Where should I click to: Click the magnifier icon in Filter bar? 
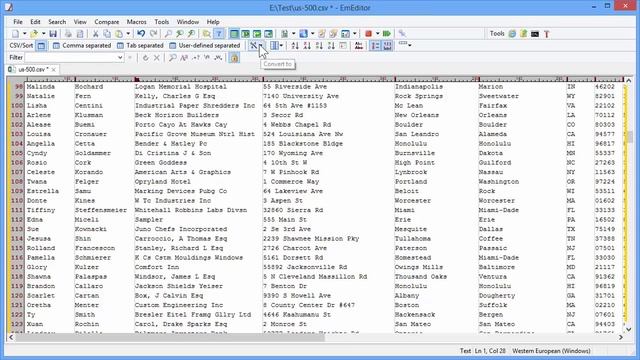click(x=173, y=58)
